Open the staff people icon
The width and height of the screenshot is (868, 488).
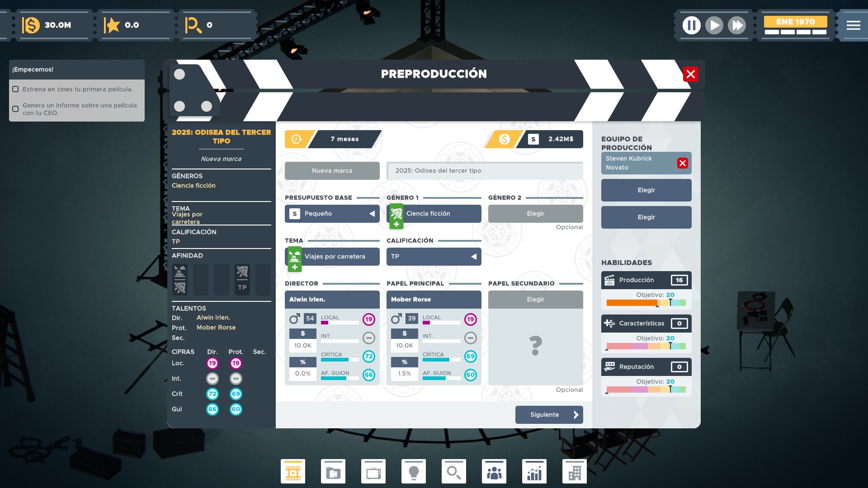tap(494, 472)
